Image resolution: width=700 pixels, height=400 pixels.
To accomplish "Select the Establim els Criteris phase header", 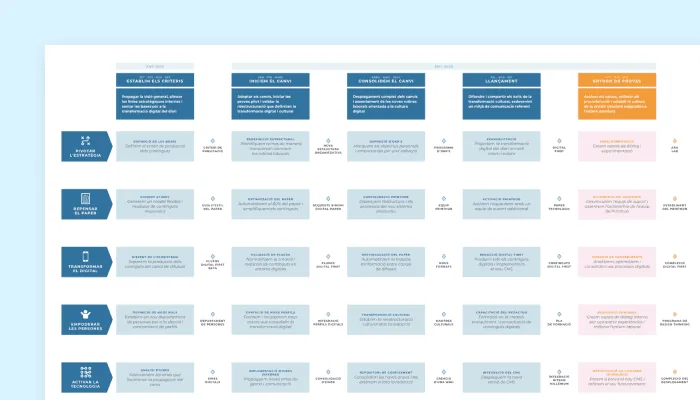I will tap(155, 80).
